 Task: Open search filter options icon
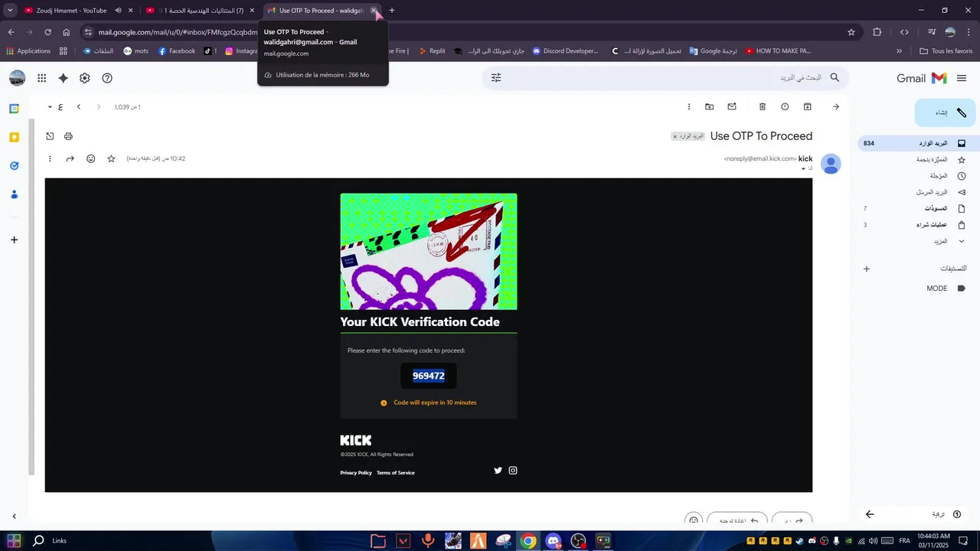click(x=496, y=78)
